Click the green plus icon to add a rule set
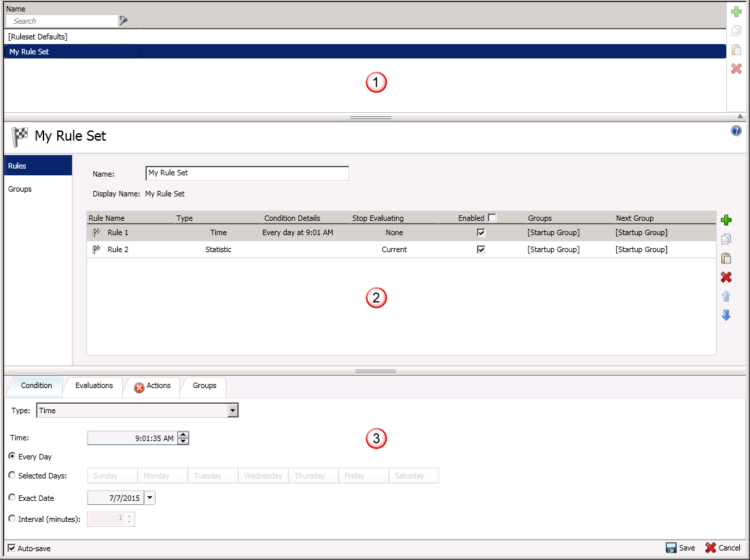The height and width of the screenshot is (560, 750). 736,12
